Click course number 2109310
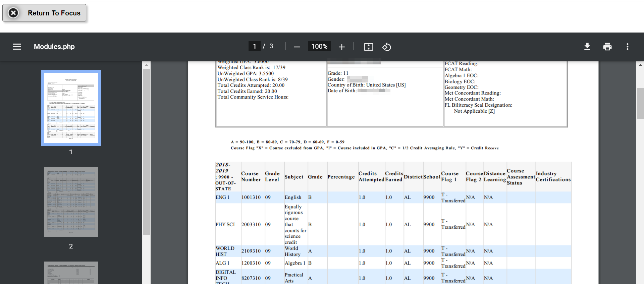Screen dimensions: 644x284 point(251,251)
